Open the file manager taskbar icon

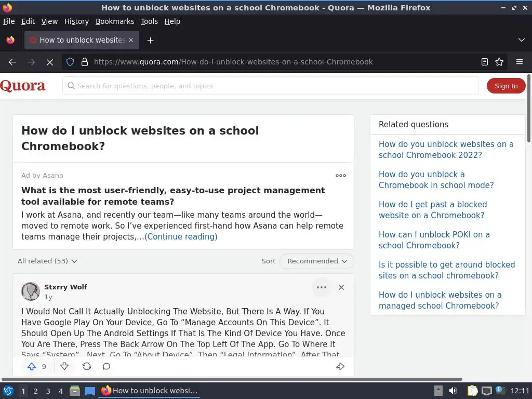coord(75,391)
